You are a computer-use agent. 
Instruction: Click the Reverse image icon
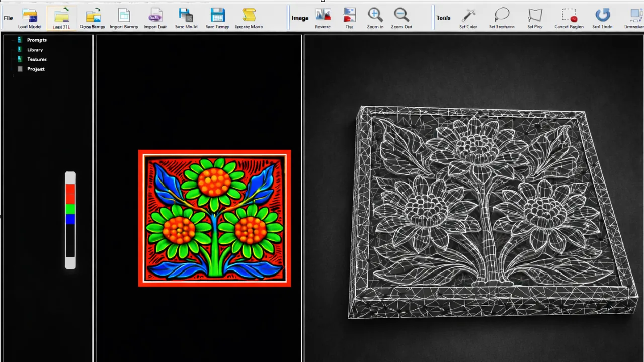tap(323, 15)
